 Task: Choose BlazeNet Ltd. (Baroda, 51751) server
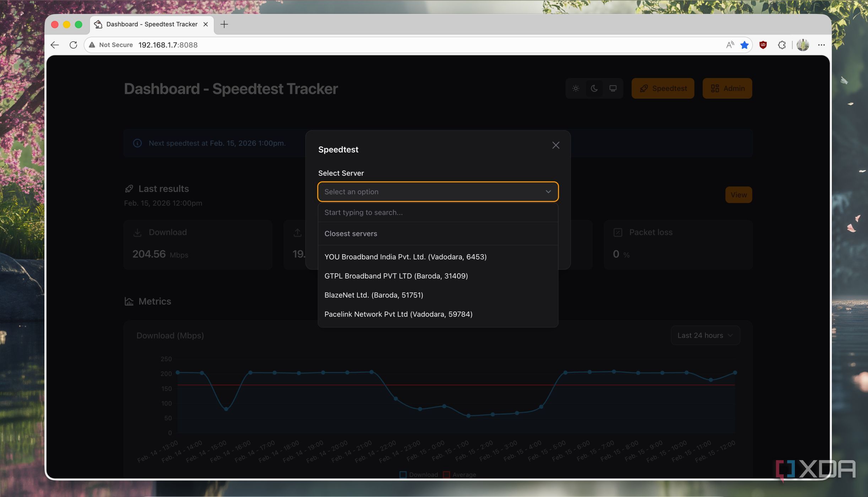[x=438, y=295]
